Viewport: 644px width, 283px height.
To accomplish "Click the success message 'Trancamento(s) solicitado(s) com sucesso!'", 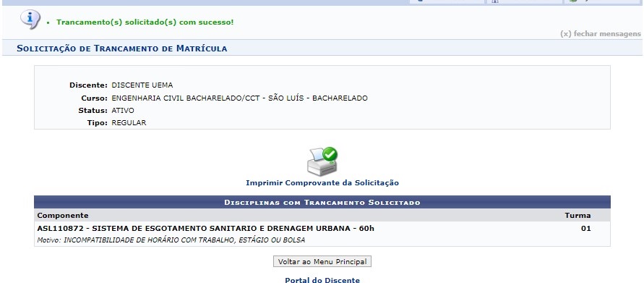I will click(145, 22).
